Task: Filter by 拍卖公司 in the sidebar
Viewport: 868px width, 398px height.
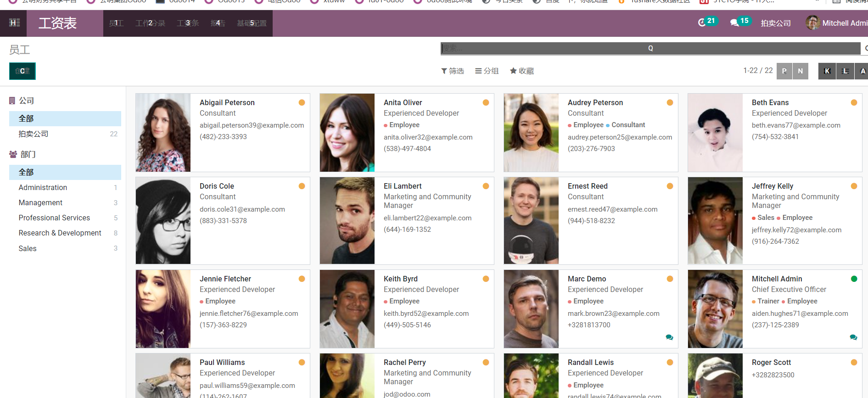Action: (65, 134)
